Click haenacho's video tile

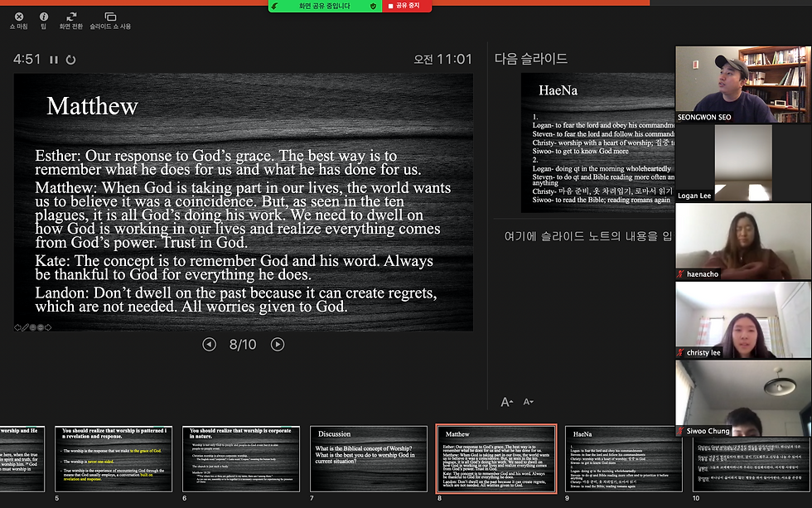point(743,242)
